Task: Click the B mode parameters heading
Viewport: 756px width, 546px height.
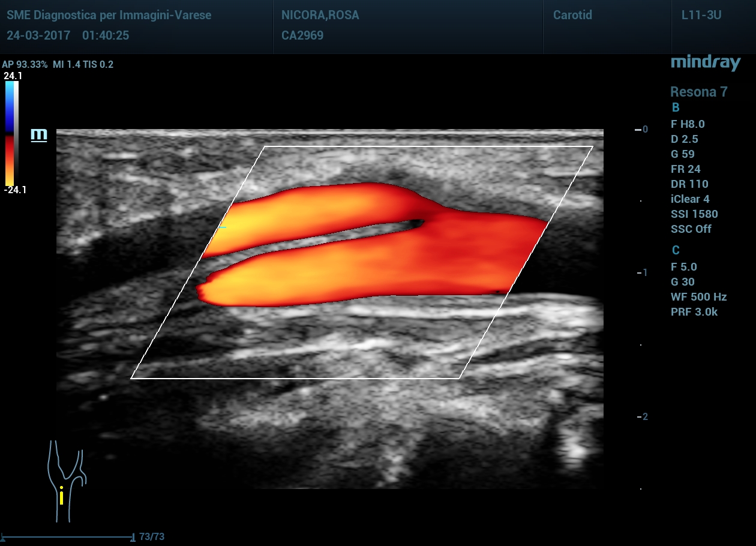Action: [x=676, y=108]
